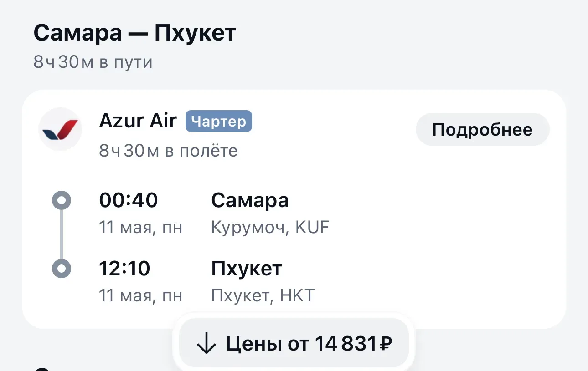Click the 8ч 30м в пути subtitle
The width and height of the screenshot is (588, 371).
point(93,62)
